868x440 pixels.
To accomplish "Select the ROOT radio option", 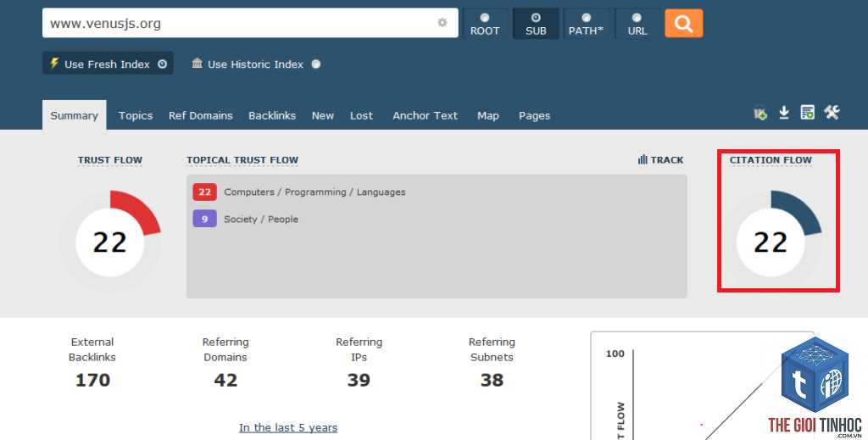I will [x=485, y=24].
